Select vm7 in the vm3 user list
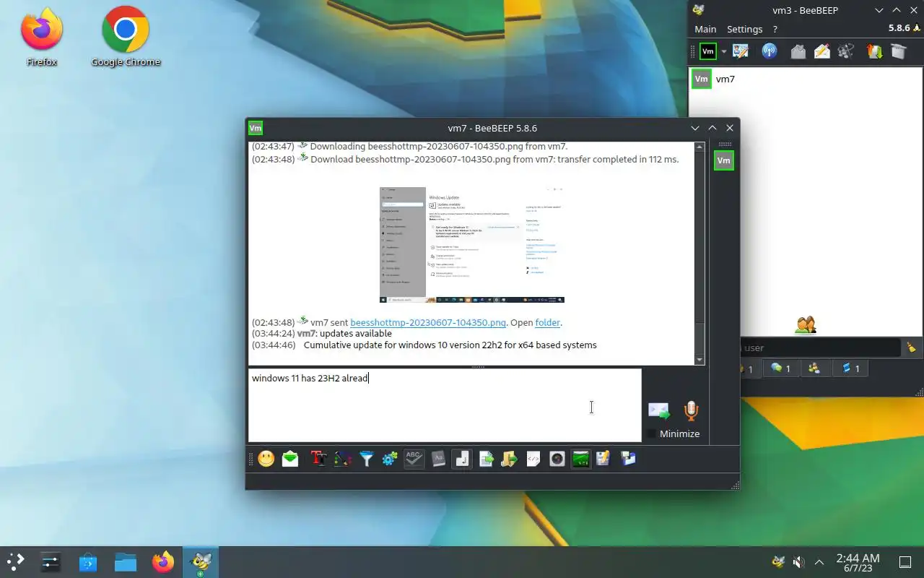This screenshot has height=578, width=924. click(x=806, y=79)
